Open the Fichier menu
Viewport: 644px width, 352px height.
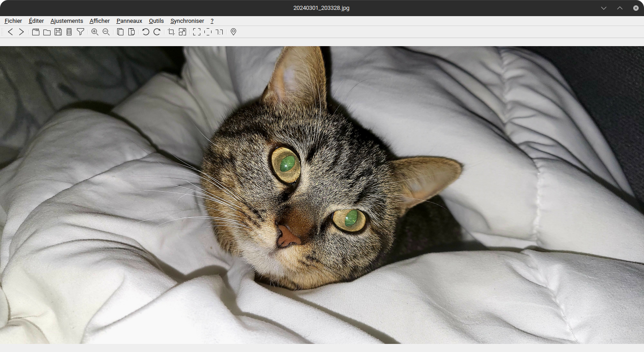point(13,21)
